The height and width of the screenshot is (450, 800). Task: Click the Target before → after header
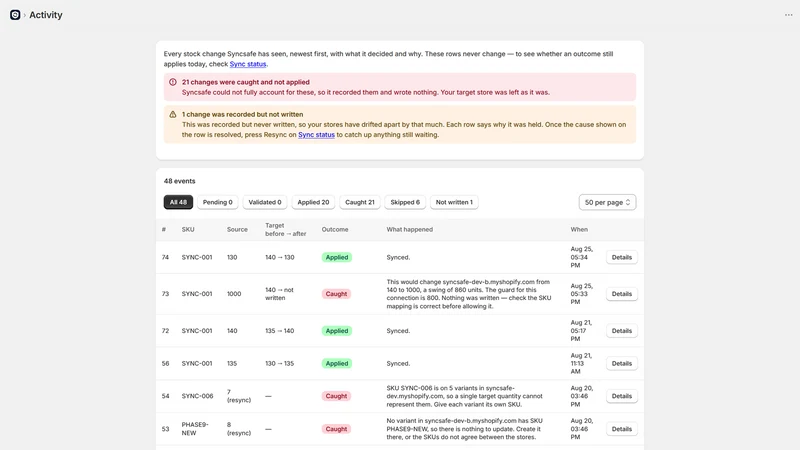click(x=286, y=230)
